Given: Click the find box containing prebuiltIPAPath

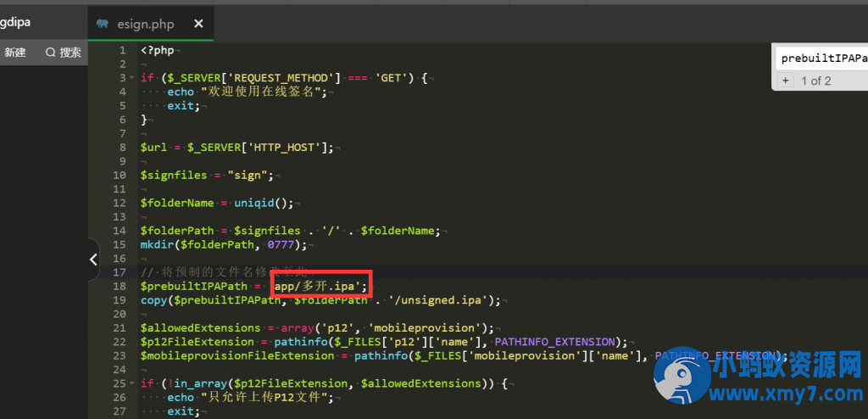Looking at the screenshot, I should [822, 59].
